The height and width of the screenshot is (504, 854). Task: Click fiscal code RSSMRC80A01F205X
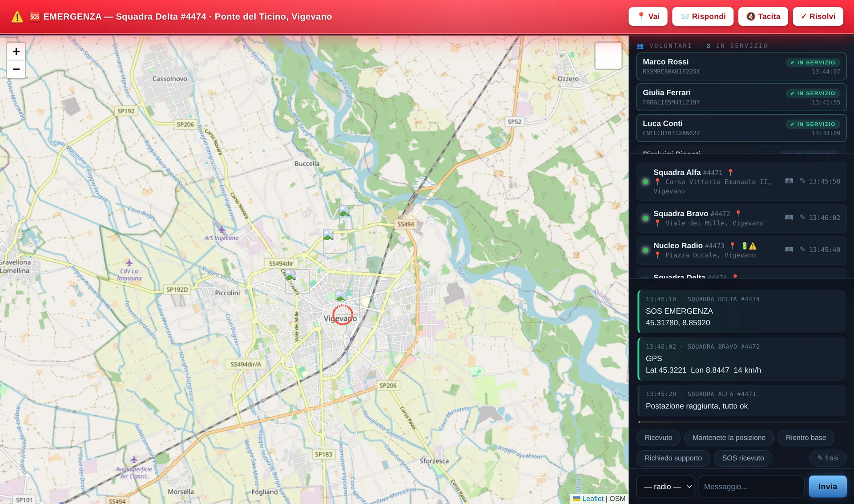click(671, 72)
